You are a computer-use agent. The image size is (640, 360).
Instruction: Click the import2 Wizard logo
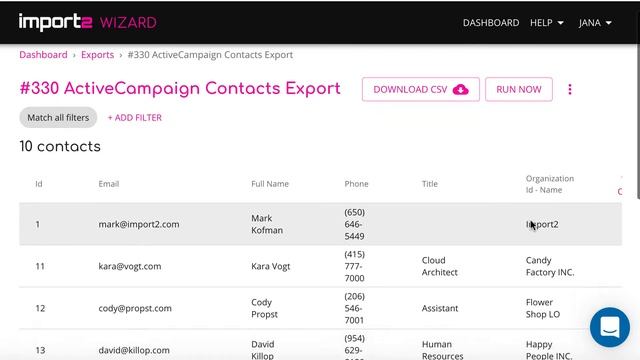(x=87, y=22)
